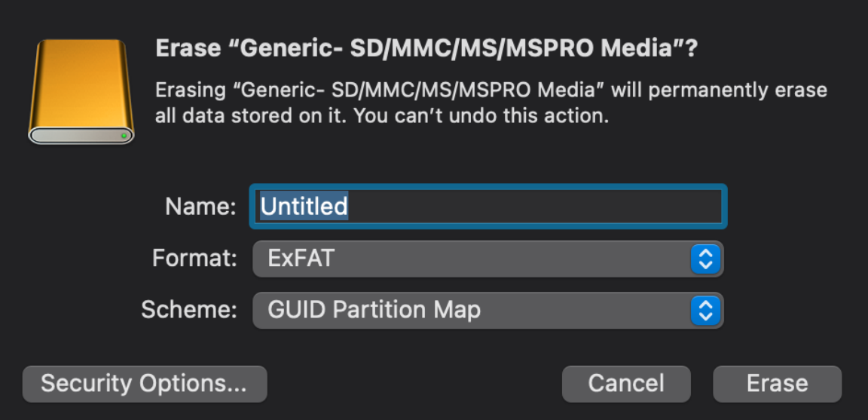Image resolution: width=868 pixels, height=420 pixels.
Task: Click the permanently erase warning text
Action: [x=491, y=103]
